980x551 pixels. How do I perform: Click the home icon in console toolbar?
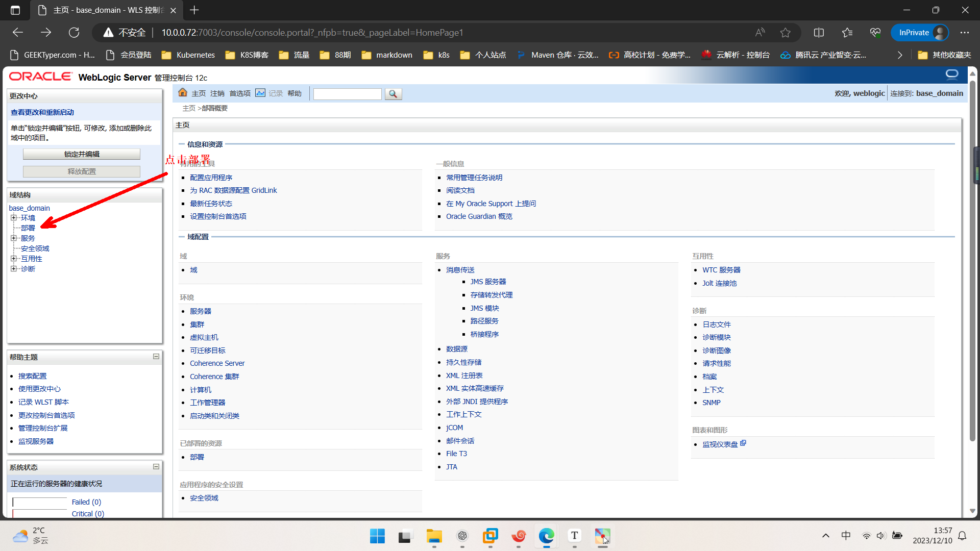coord(183,92)
